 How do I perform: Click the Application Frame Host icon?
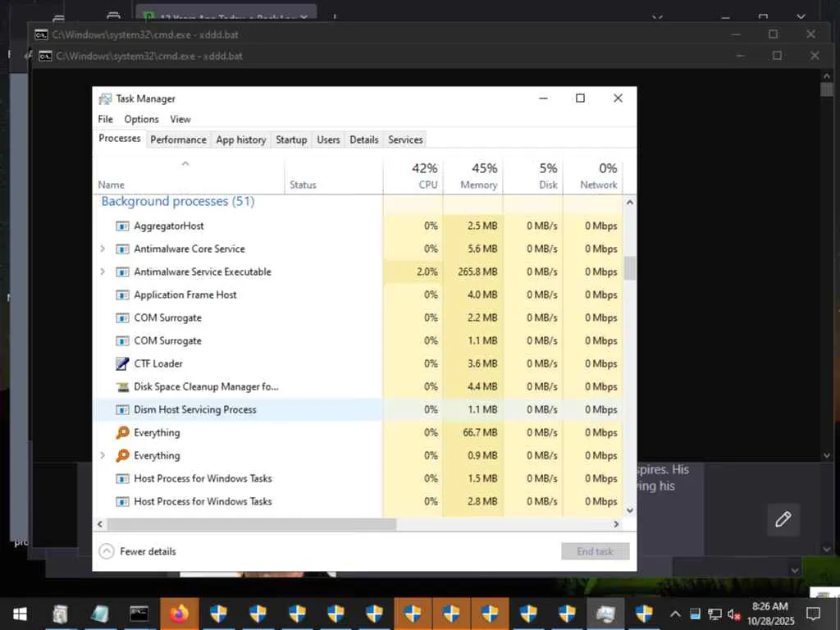122,295
